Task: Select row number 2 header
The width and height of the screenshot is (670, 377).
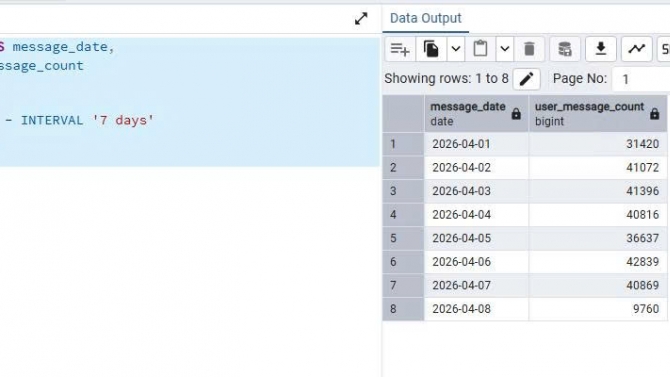Action: (403, 168)
